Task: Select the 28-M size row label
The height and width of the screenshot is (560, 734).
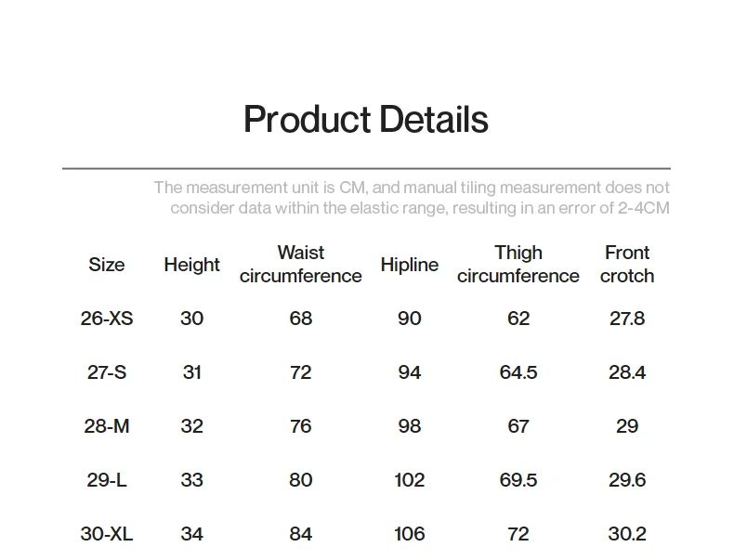Action: tap(107, 426)
